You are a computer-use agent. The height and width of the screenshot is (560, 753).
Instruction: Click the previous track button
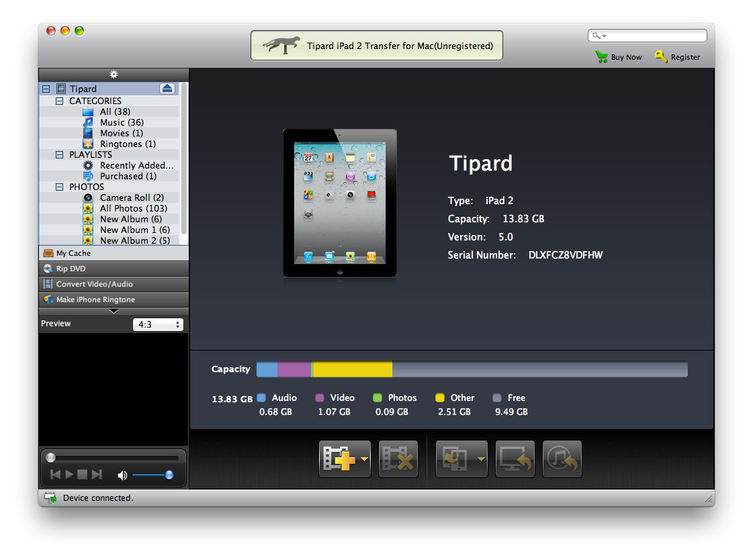(x=56, y=475)
